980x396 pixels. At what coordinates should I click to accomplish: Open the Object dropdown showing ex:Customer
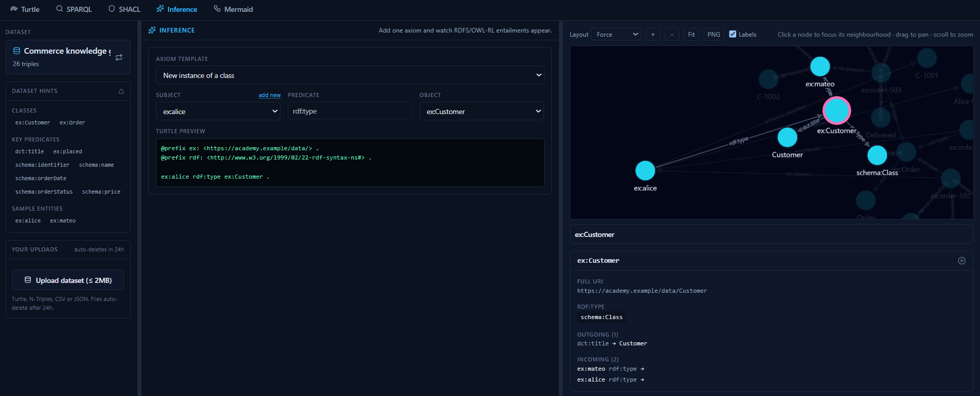click(481, 111)
